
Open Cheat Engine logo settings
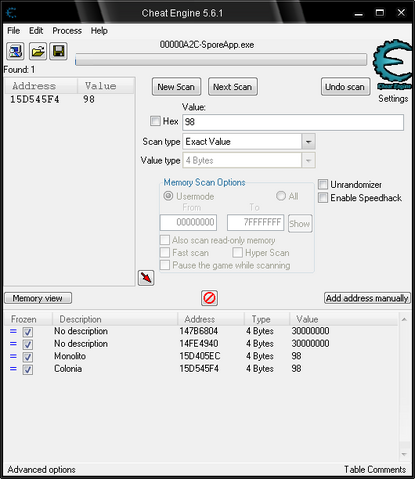click(392, 64)
